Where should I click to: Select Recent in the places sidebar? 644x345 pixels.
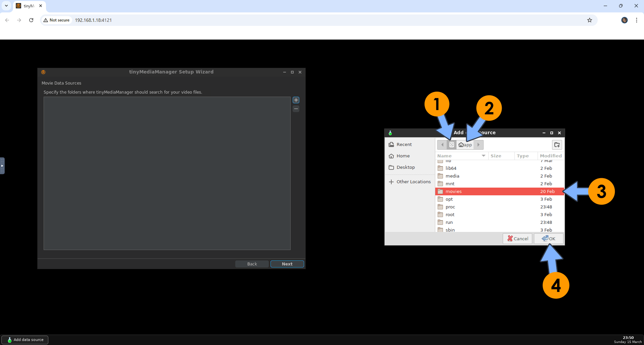coord(404,144)
